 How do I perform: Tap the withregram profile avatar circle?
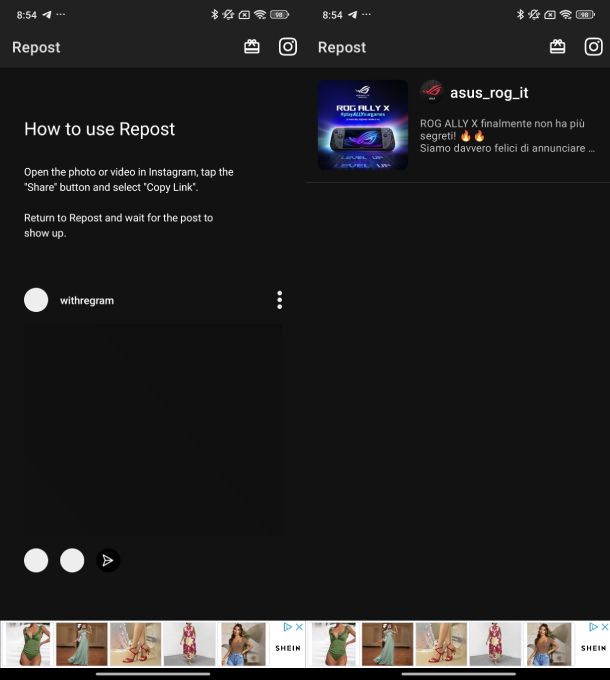(x=36, y=300)
